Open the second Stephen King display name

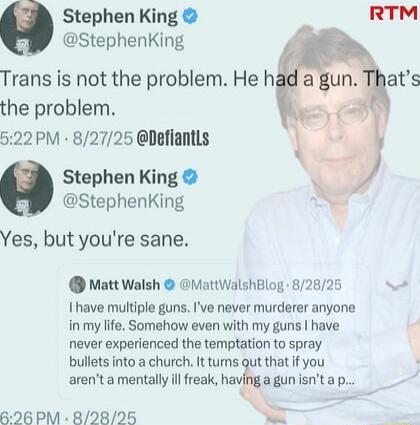(x=120, y=177)
